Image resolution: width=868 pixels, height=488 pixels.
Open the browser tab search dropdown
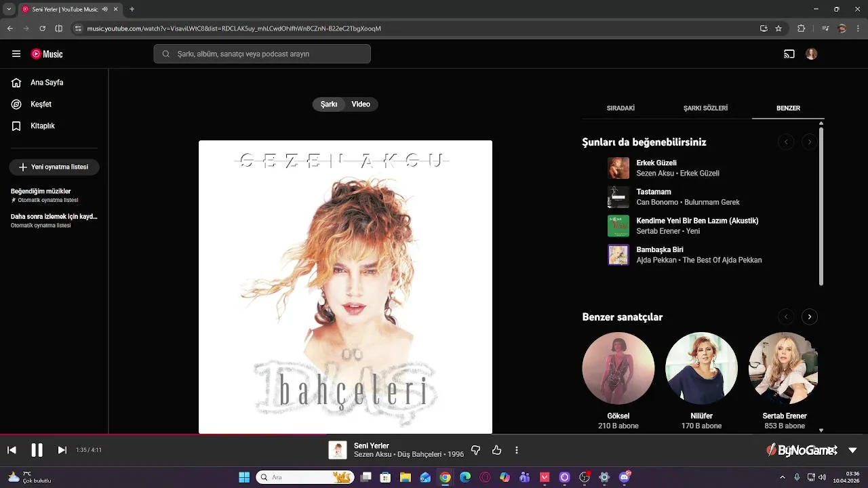click(x=9, y=9)
